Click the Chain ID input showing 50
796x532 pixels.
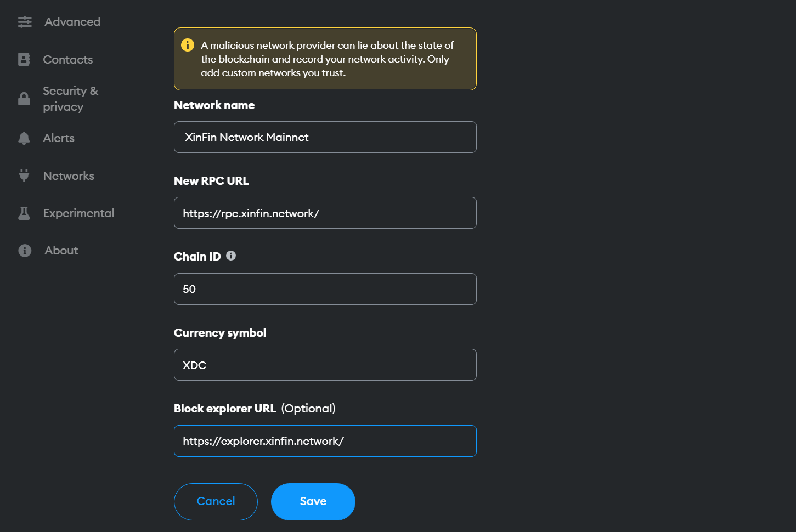pyautogui.click(x=325, y=289)
